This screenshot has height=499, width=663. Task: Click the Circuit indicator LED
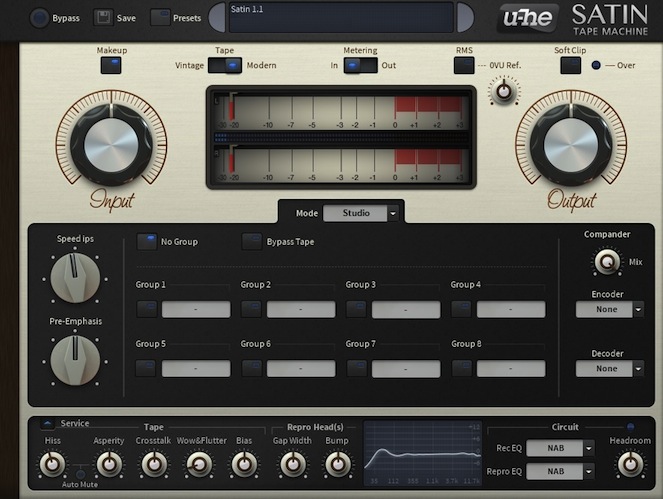tap(630, 427)
